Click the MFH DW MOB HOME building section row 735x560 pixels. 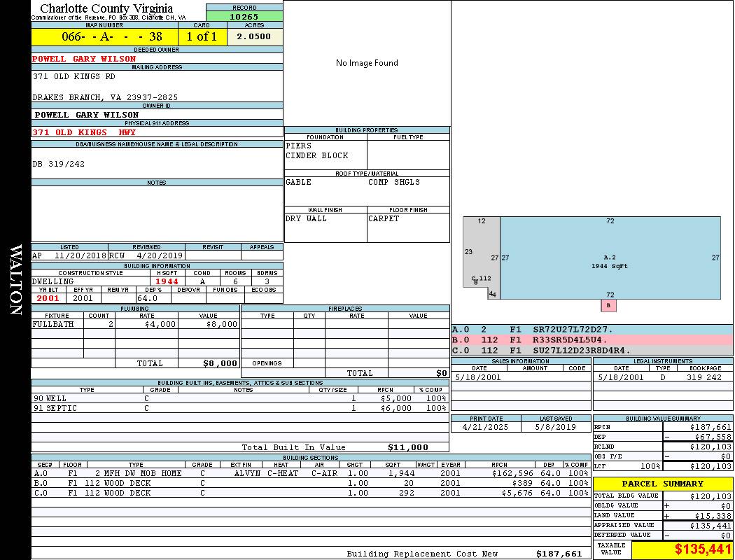point(311,473)
